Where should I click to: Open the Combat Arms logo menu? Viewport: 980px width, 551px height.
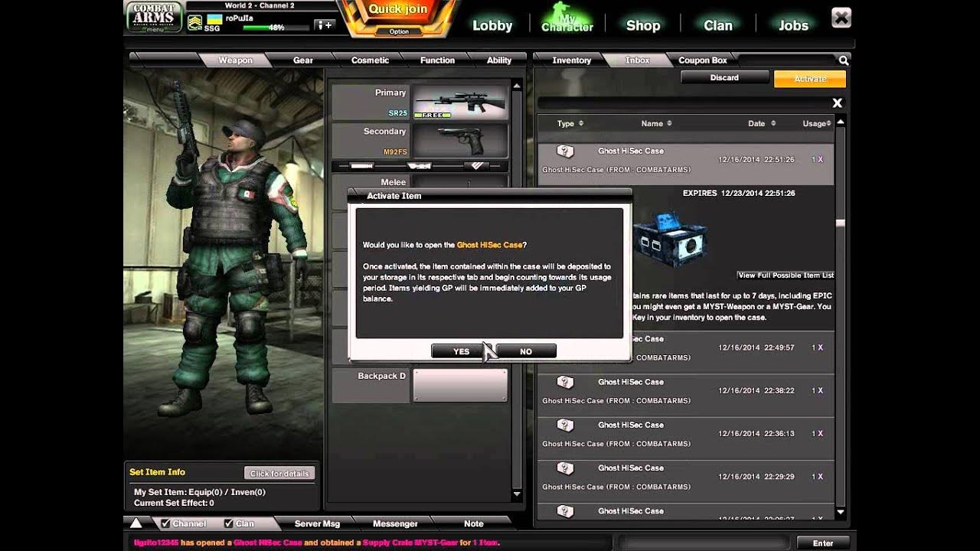[154, 18]
